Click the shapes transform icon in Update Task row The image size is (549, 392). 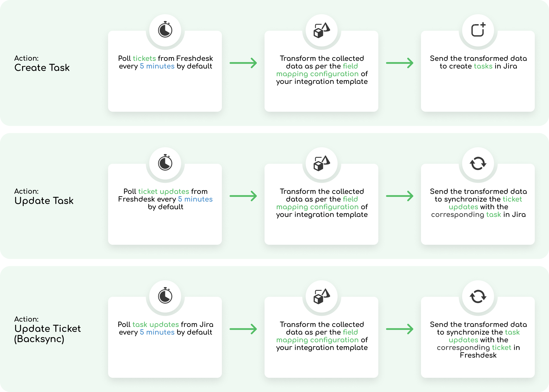(x=322, y=163)
